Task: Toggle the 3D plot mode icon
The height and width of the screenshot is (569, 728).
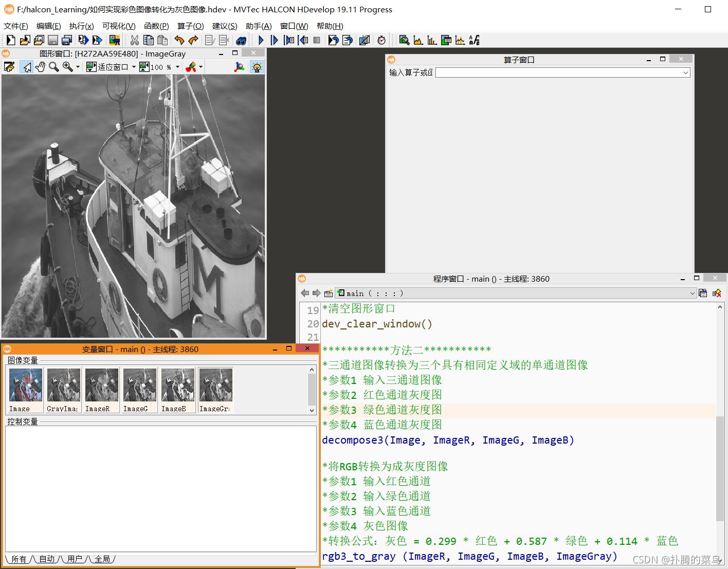Action: [240, 67]
